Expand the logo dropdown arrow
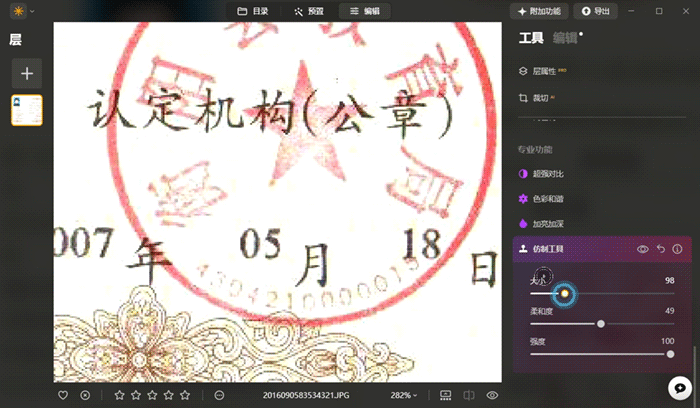700x408 pixels. 32,11
